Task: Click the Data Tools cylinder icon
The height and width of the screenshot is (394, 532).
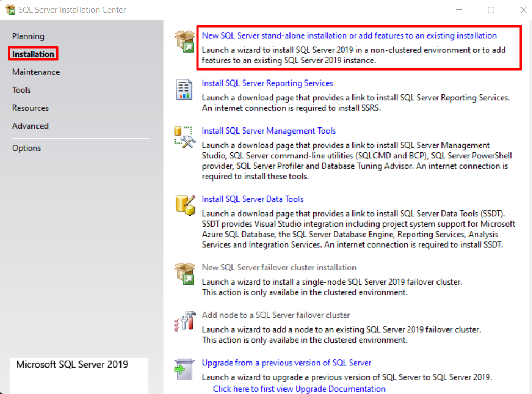Action: [185, 205]
